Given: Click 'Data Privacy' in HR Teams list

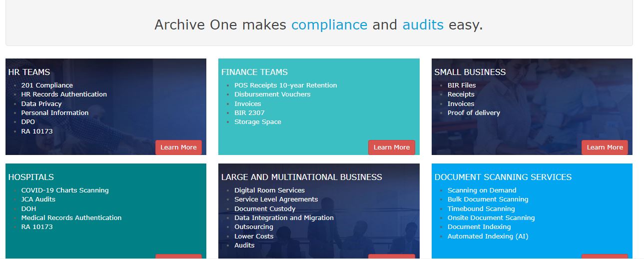Looking at the screenshot, I should (x=41, y=104).
